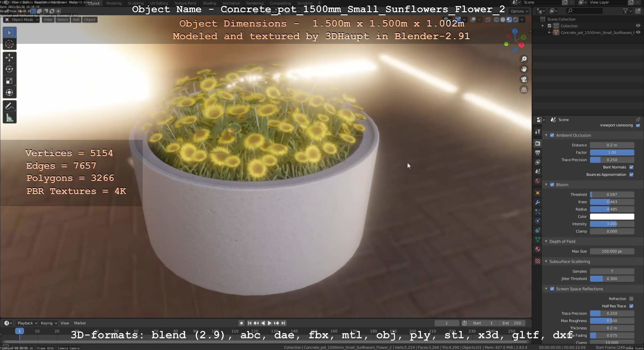
Task: Choose the Move tool
Action: click(x=10, y=58)
